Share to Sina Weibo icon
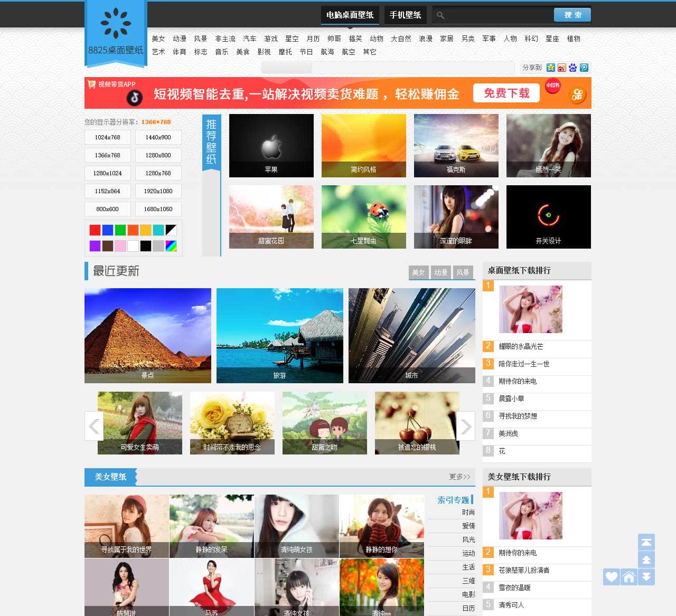 click(562, 68)
